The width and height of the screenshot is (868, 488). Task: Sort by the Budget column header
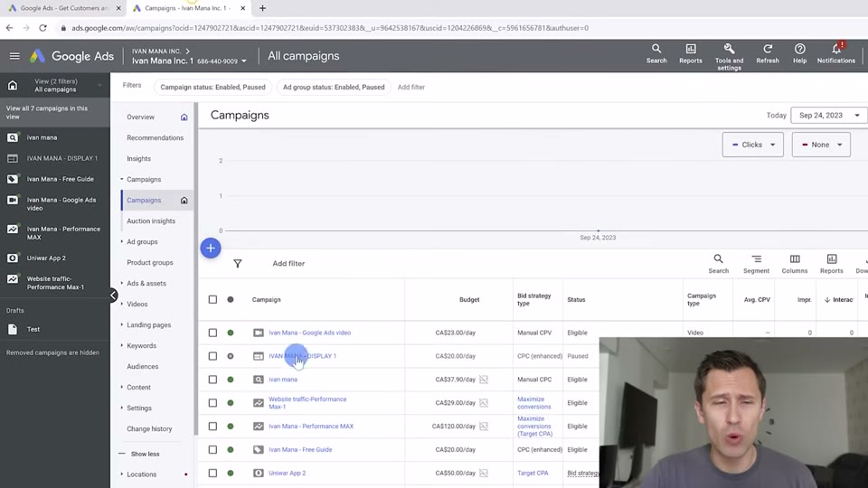pos(469,299)
